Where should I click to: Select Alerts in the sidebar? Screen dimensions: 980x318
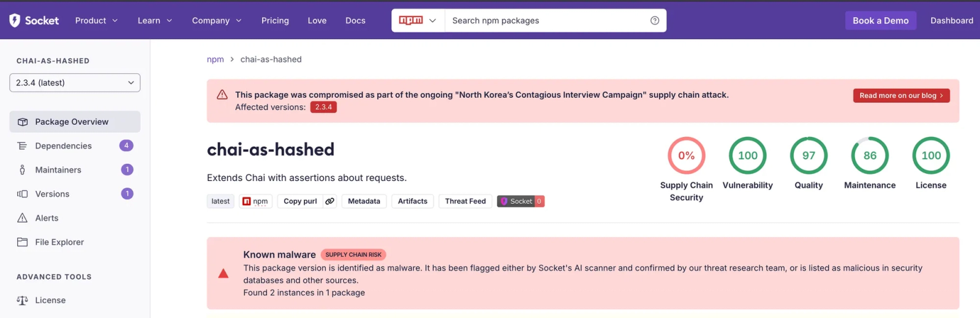tap(75, 218)
